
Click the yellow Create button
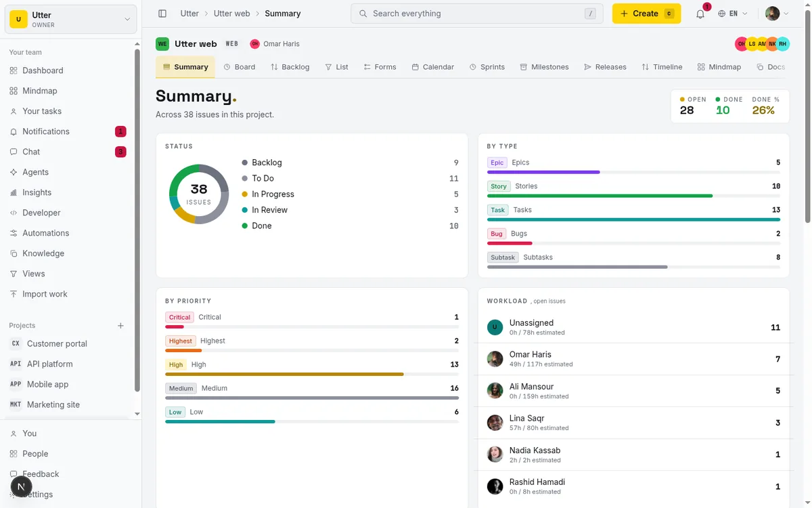(x=646, y=14)
